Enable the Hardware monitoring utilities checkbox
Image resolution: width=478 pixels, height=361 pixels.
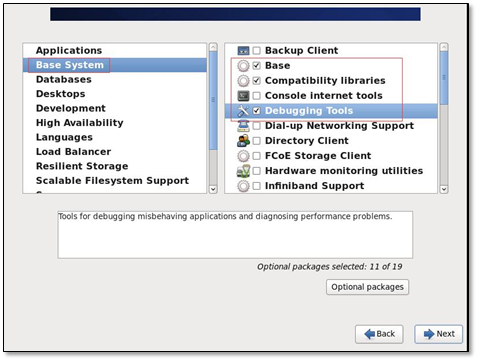coord(256,171)
